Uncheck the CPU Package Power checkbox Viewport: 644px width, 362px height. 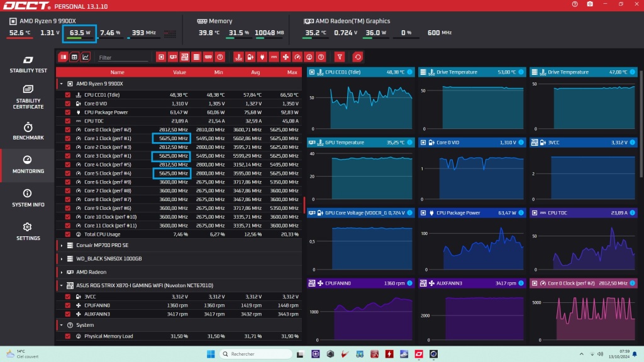click(68, 112)
